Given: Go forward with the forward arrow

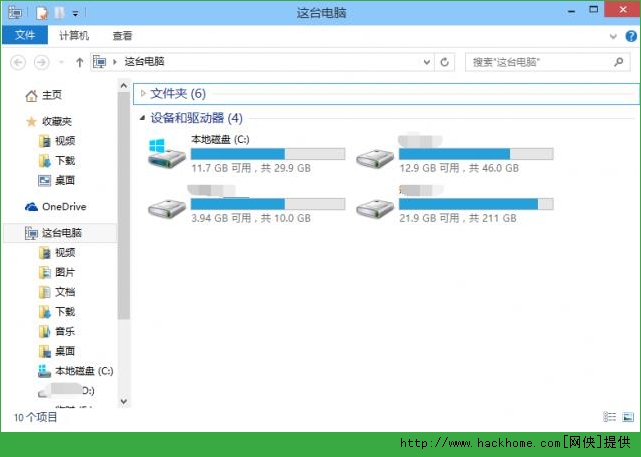Looking at the screenshot, I should pyautogui.click(x=41, y=62).
